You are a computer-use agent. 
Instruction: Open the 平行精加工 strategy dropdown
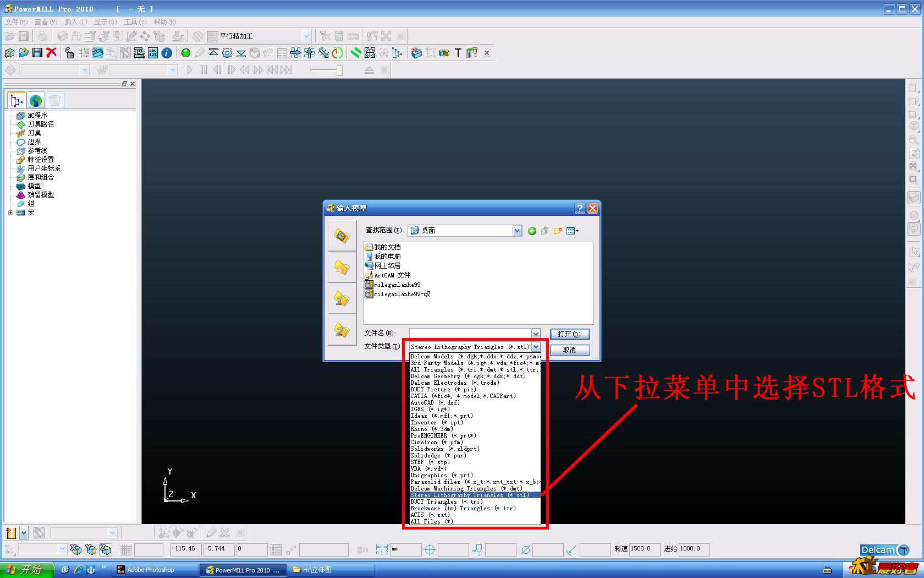(x=306, y=36)
